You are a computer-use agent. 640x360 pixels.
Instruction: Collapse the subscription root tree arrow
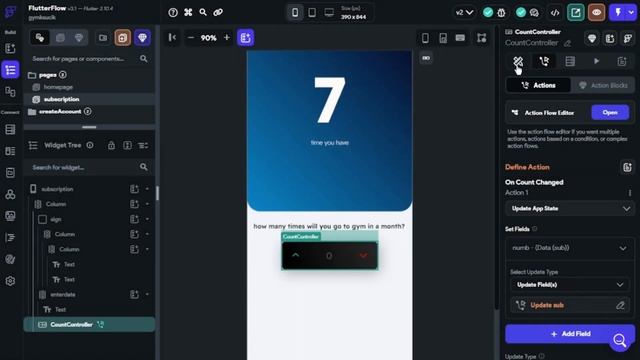click(x=147, y=189)
